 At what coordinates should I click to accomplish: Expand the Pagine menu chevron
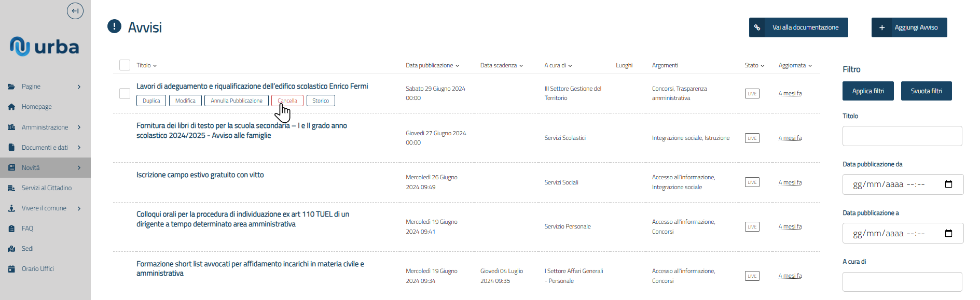coord(79,87)
